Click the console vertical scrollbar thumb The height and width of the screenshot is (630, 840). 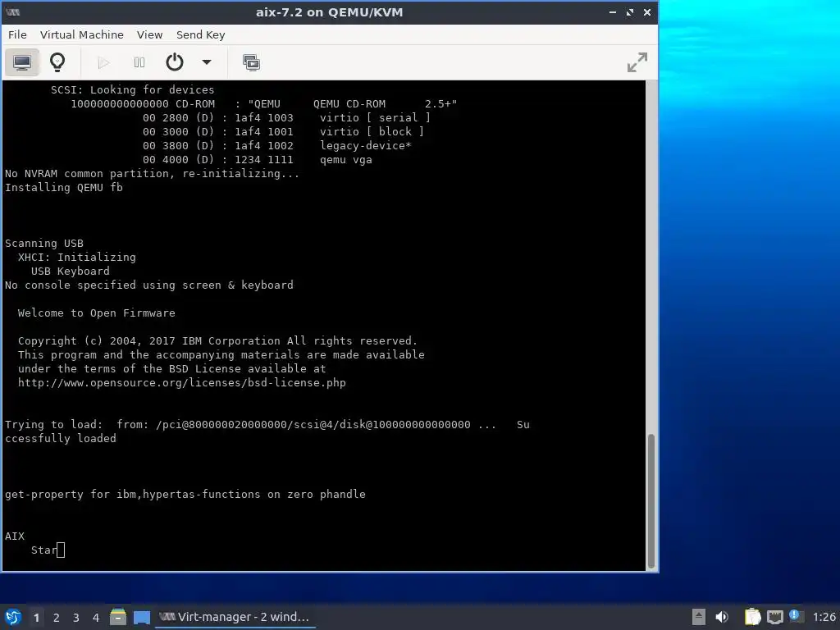651,501
